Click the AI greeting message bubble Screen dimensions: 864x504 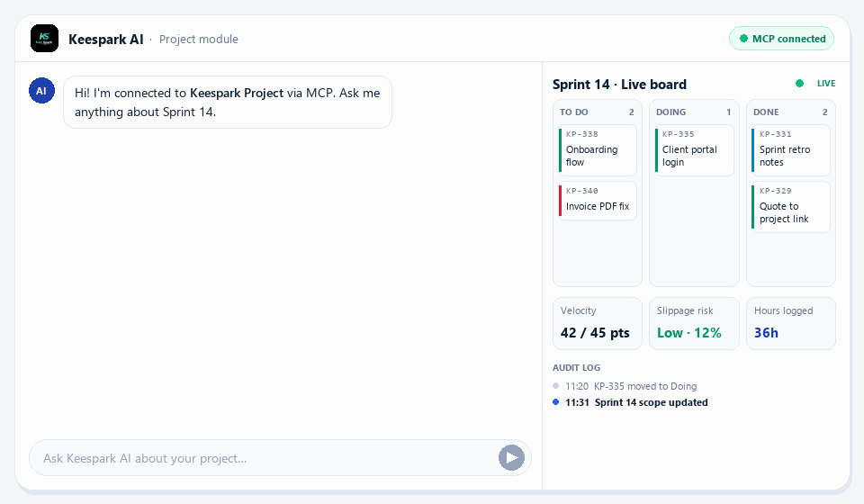[x=228, y=103]
